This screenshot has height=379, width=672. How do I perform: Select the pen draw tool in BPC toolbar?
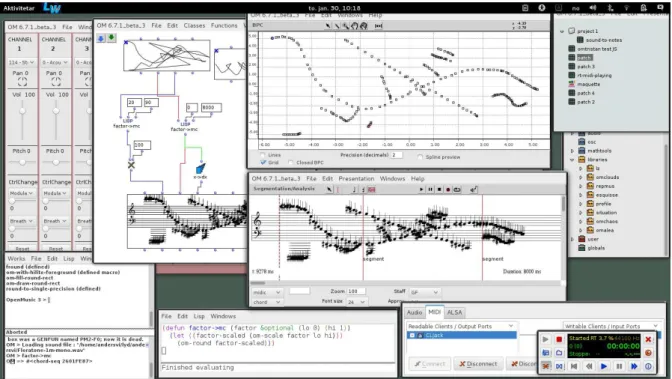click(x=337, y=26)
